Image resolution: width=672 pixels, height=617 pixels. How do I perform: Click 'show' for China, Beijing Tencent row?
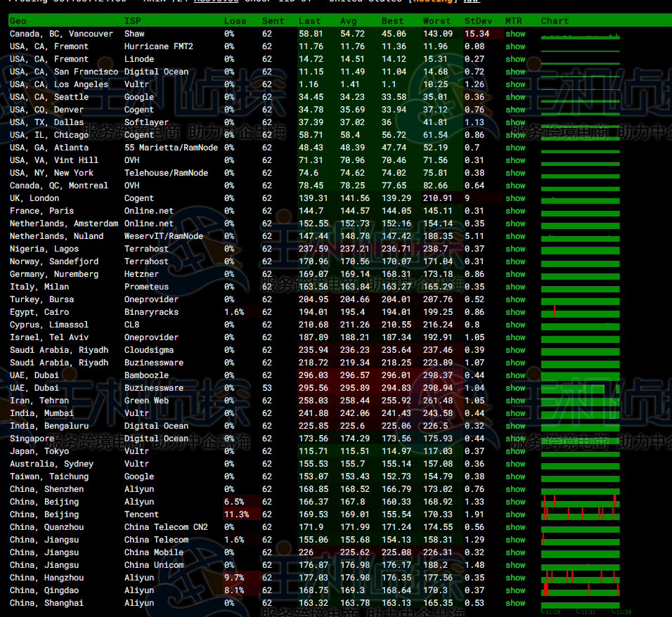click(x=515, y=514)
